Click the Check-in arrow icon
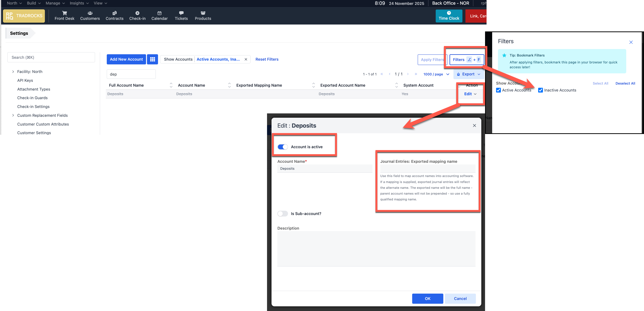The height and width of the screenshot is (311, 644). pyautogui.click(x=137, y=13)
